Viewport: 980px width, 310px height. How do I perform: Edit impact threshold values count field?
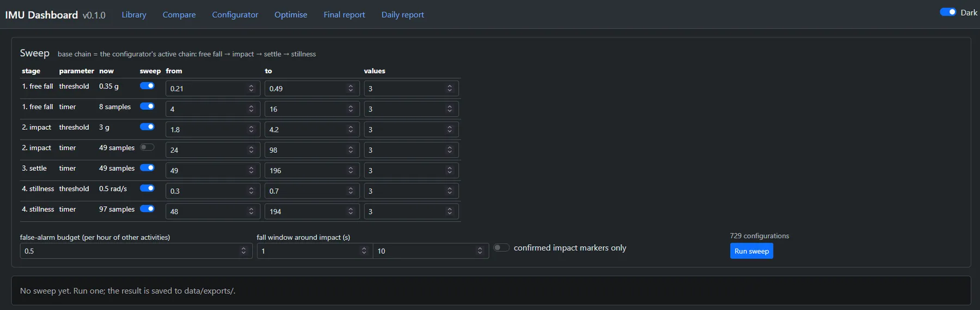[411, 129]
